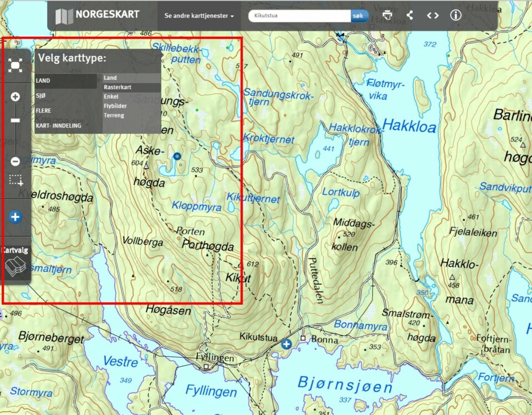
Task: Click the blue plus button in sidebar
Action: point(16,217)
